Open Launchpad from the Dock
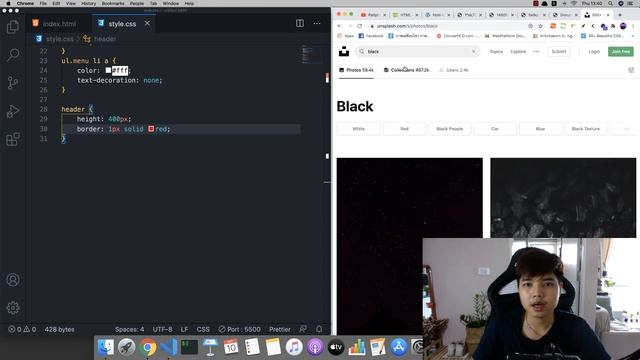The width and height of the screenshot is (640, 360). 127,347
